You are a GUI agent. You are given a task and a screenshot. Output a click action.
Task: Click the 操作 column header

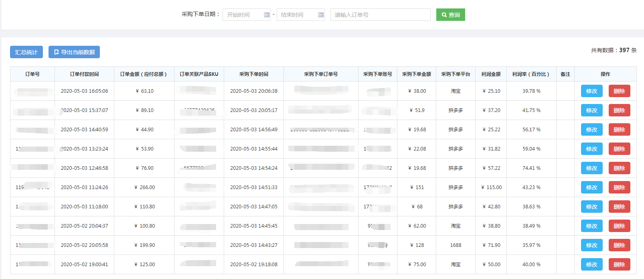(x=606, y=74)
